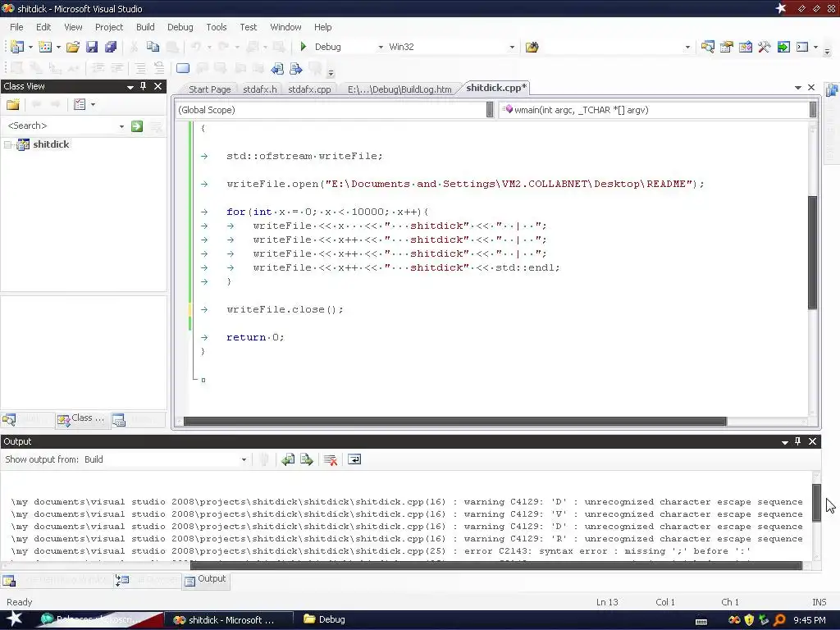The width and height of the screenshot is (840, 630).
Task: Go to previous bookmark icon
Action: tap(277, 69)
